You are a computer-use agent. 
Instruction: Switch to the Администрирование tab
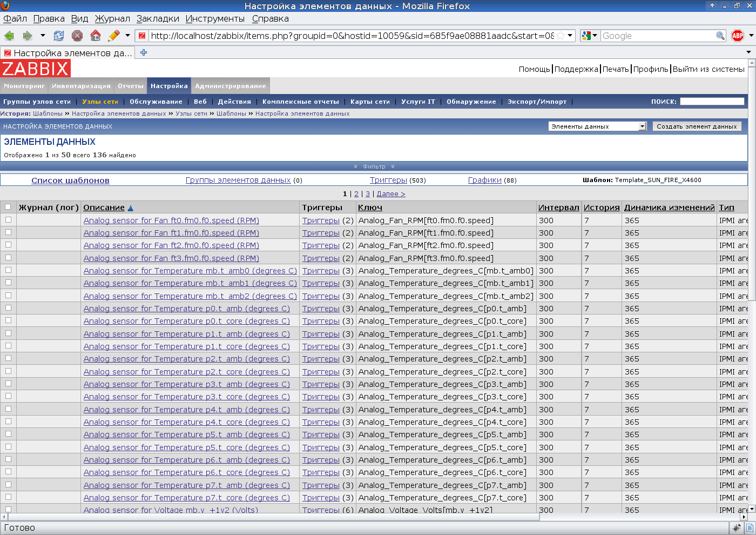pyautogui.click(x=230, y=86)
